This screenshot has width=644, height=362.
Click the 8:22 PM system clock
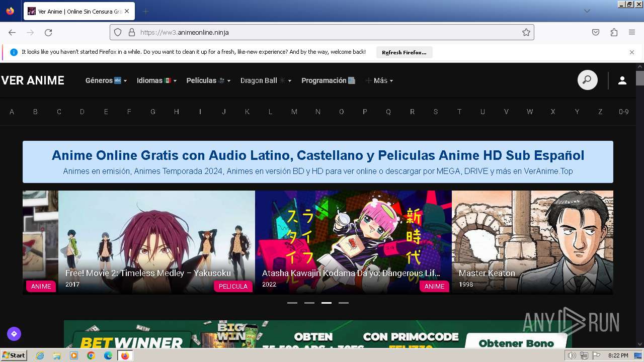point(618,355)
